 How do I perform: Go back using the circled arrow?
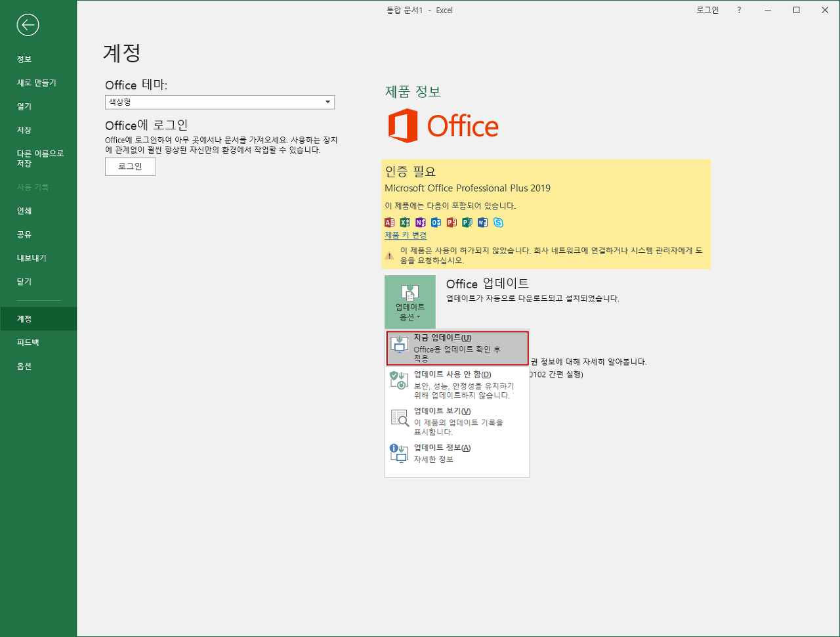point(28,25)
